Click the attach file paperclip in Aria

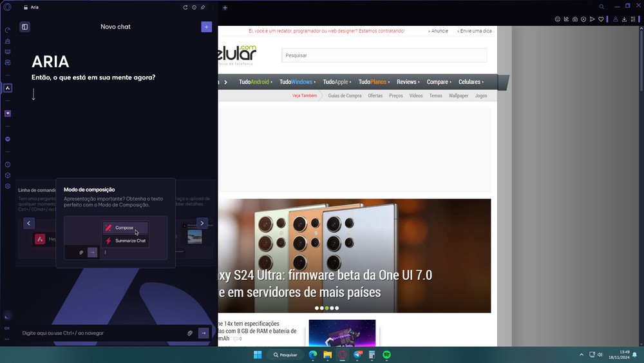pyautogui.click(x=190, y=333)
